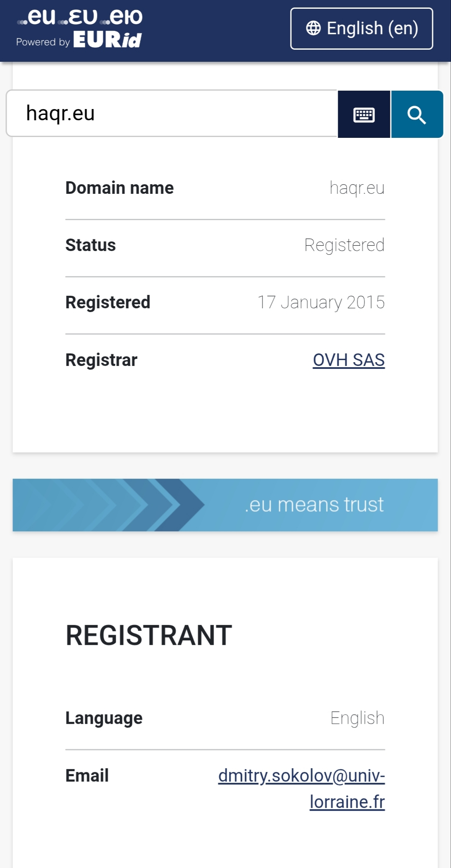Screen dimensions: 451x868
Task: Click the globe icon in header
Action: (x=313, y=28)
